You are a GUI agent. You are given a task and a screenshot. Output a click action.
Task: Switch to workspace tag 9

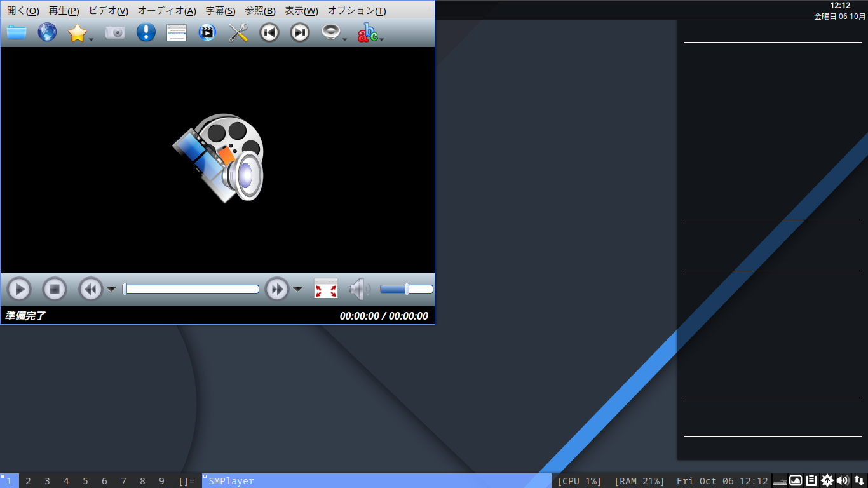tap(161, 481)
